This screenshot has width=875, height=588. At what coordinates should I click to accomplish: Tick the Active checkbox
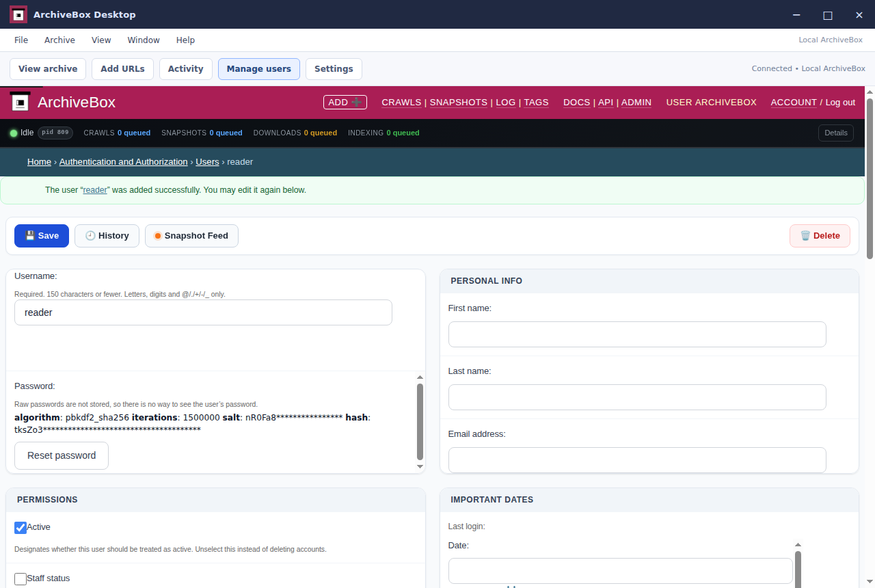point(21,528)
